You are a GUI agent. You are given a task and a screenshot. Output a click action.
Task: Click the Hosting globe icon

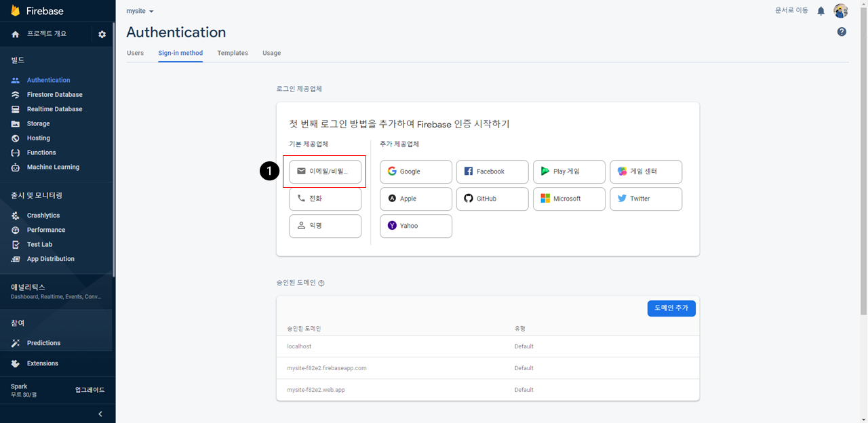16,138
